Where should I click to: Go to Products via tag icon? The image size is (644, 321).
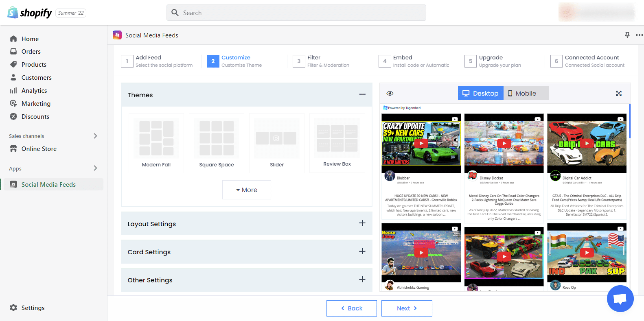pos(13,64)
